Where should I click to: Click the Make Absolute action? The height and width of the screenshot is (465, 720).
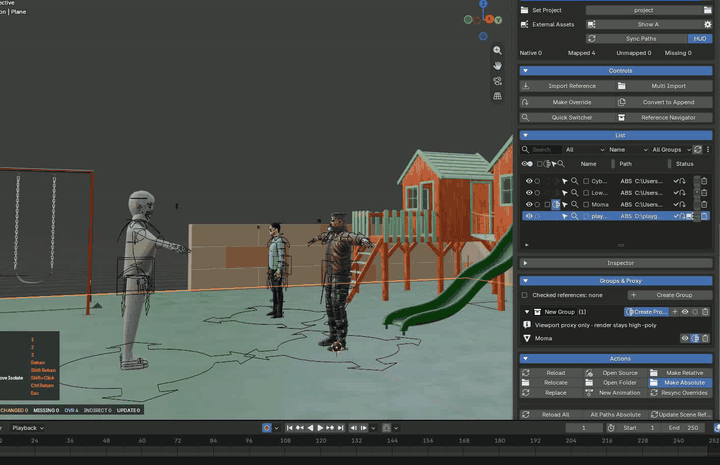point(680,382)
